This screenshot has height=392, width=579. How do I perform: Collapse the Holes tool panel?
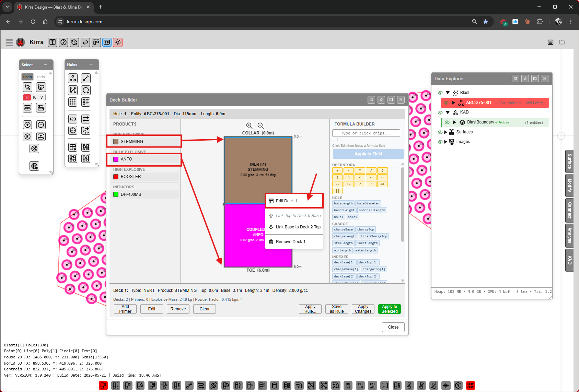tap(91, 64)
